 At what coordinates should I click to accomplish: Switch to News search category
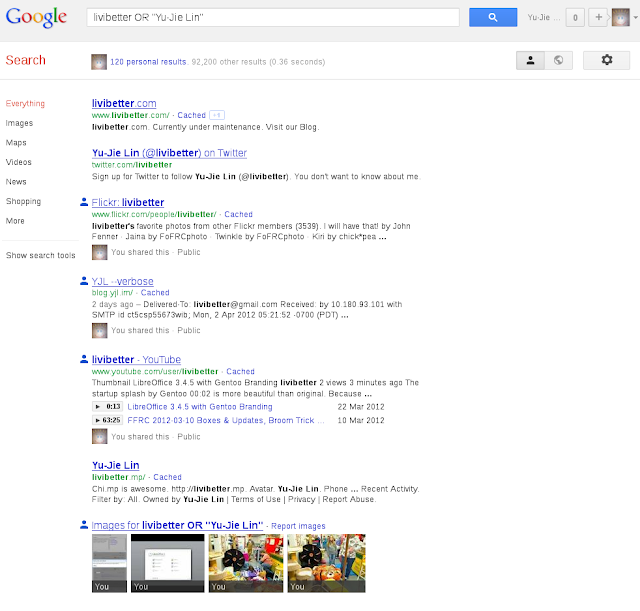[16, 182]
